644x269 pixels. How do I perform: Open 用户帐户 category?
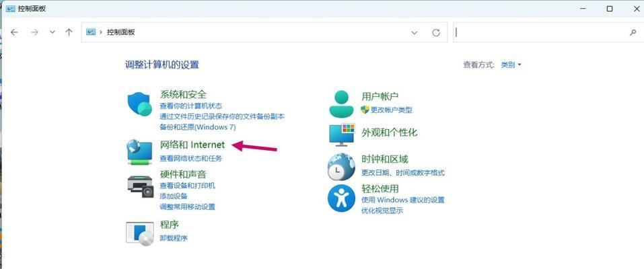(380, 97)
